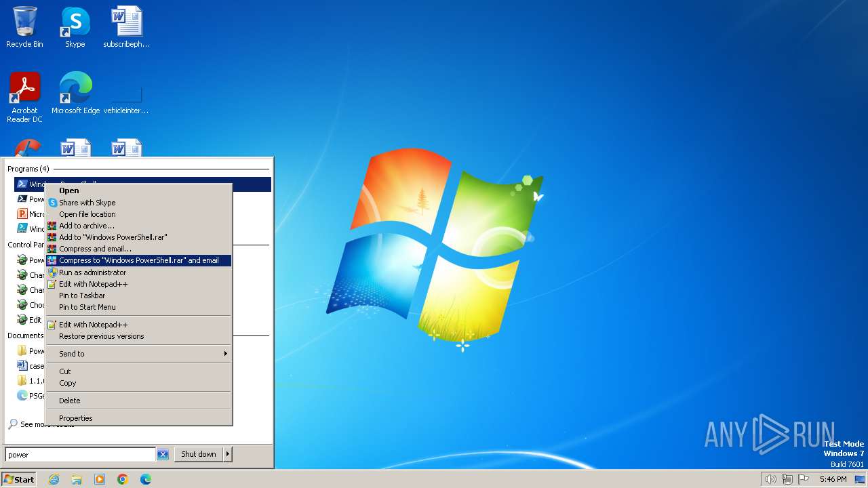Click the Pow folder under Documents
The height and width of the screenshot is (488, 868).
(31, 351)
